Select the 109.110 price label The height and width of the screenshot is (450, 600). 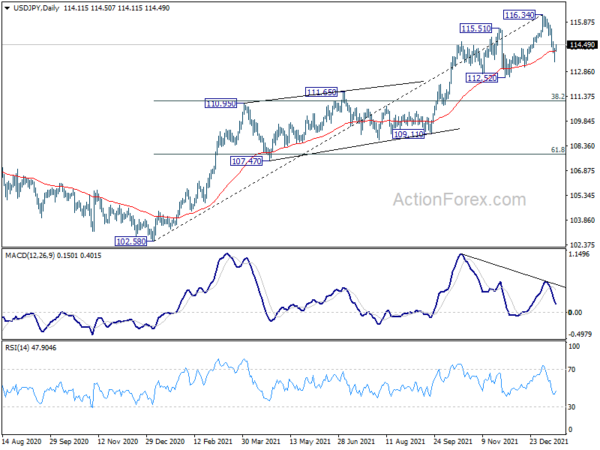[x=408, y=134]
